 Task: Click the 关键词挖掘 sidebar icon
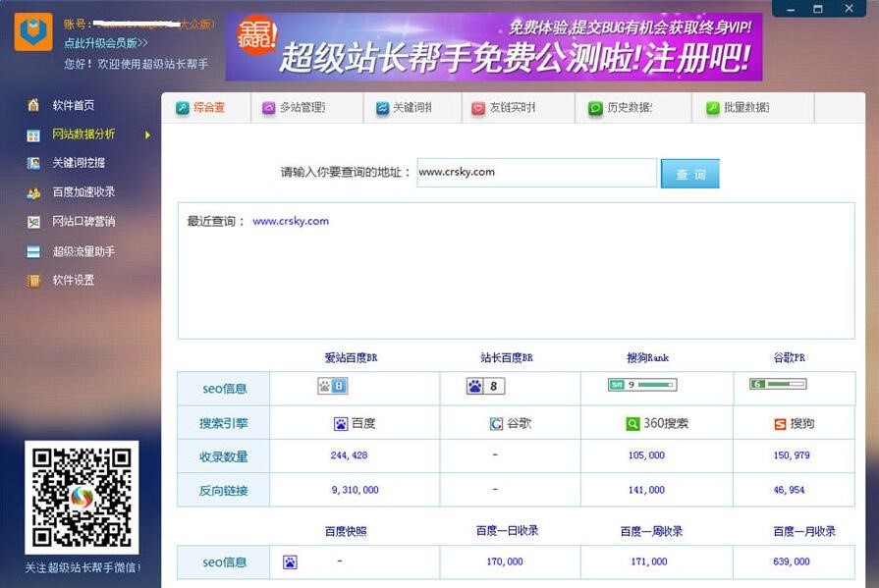tap(33, 163)
